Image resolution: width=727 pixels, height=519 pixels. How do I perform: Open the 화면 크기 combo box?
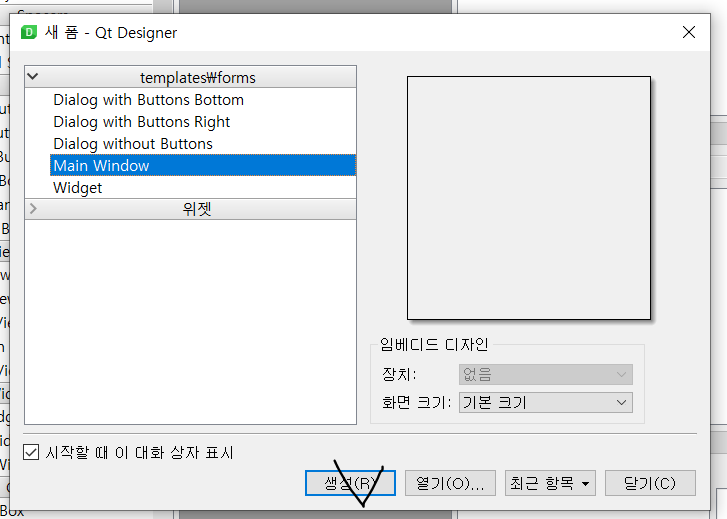pos(546,403)
